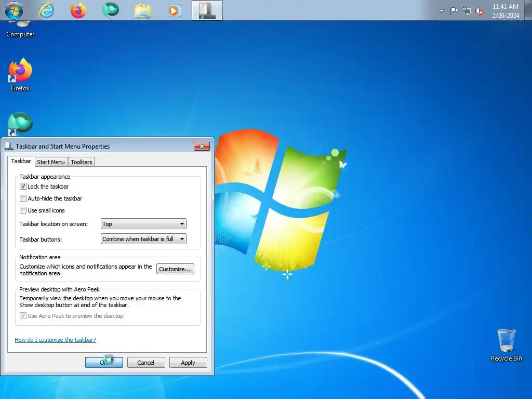Toggle Use Aero Peek to preview checkbox
The image size is (532, 399).
pos(23,316)
